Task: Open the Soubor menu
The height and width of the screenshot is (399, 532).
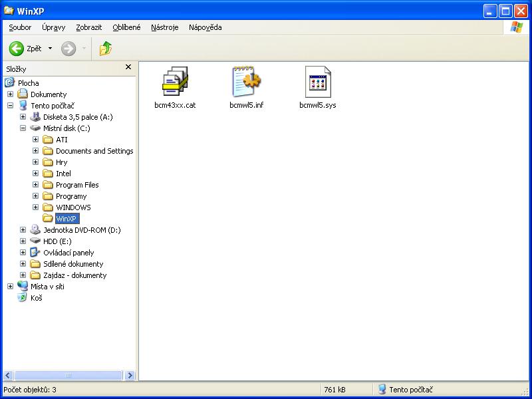Action: pos(20,27)
